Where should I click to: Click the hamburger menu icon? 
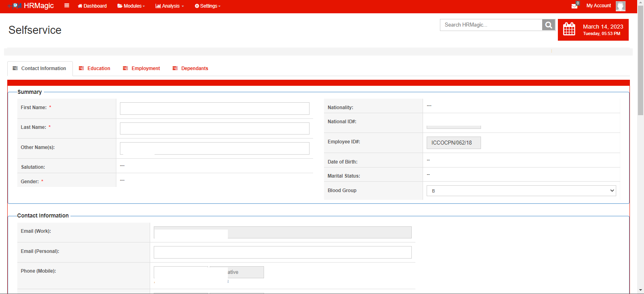tap(67, 6)
